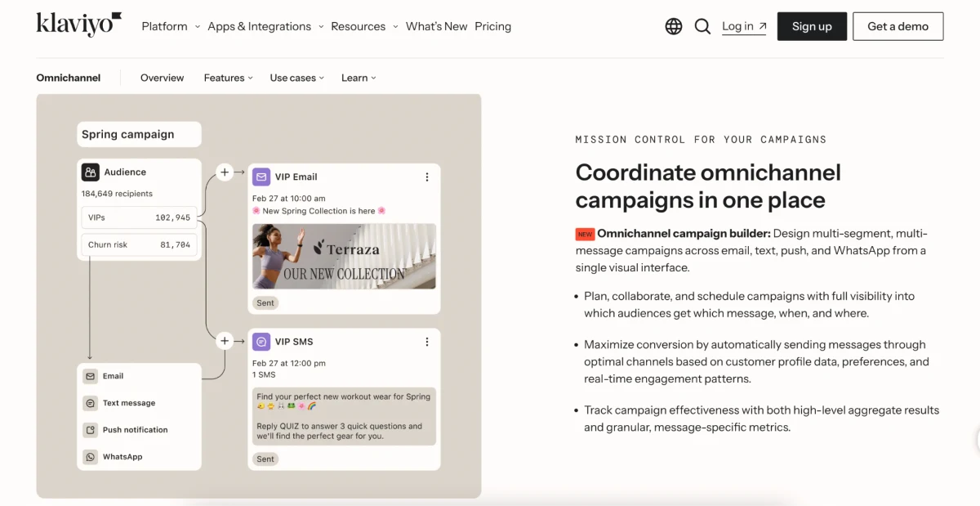
Task: Click the Sign up button
Action: pyautogui.click(x=812, y=26)
